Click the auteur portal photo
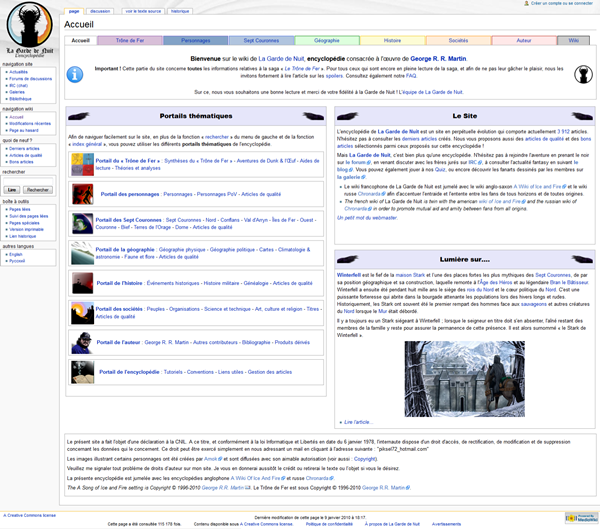This screenshot has width=600, height=529. [x=82, y=343]
